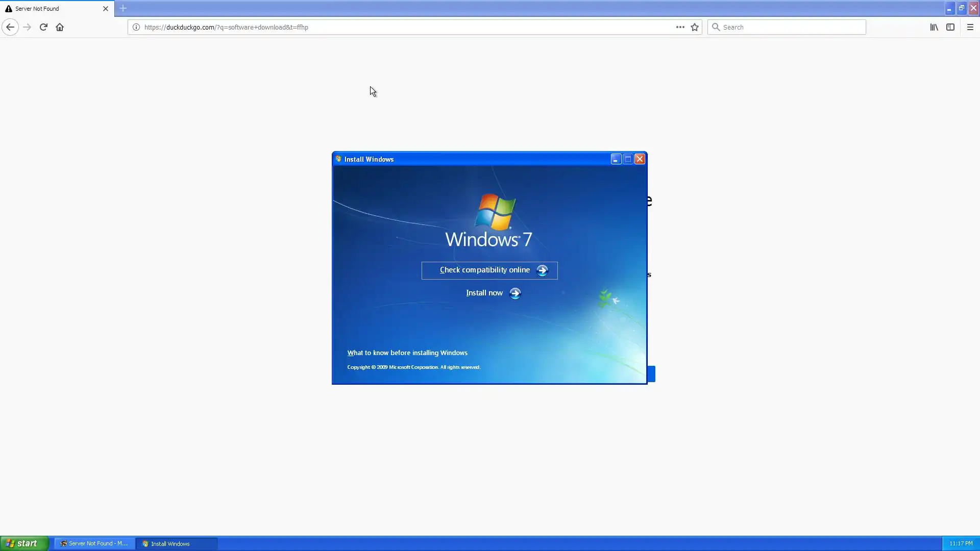The height and width of the screenshot is (551, 980).
Task: Select the Server Not Found tab
Action: click(51, 9)
